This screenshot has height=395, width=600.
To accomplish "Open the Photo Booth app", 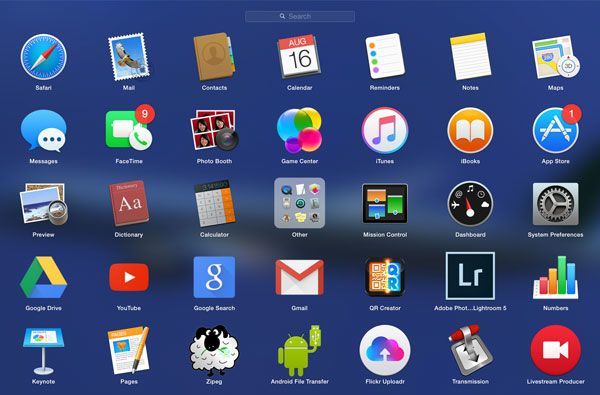I will coord(214,130).
